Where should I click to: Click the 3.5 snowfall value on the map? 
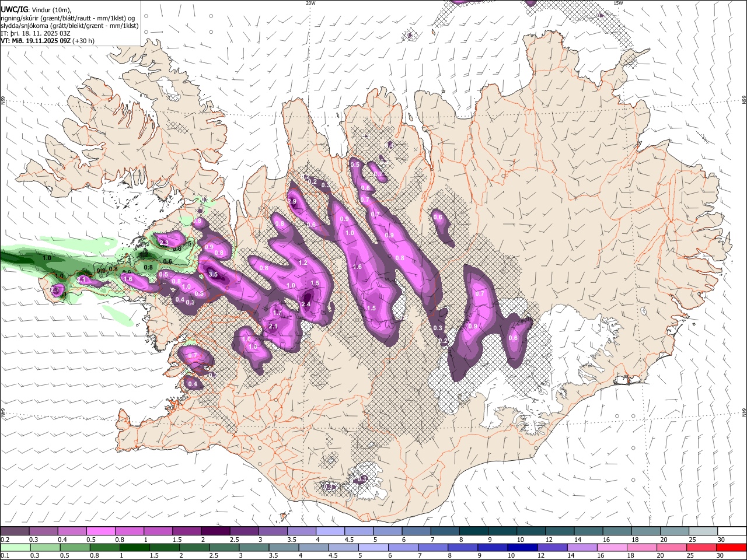click(x=213, y=274)
